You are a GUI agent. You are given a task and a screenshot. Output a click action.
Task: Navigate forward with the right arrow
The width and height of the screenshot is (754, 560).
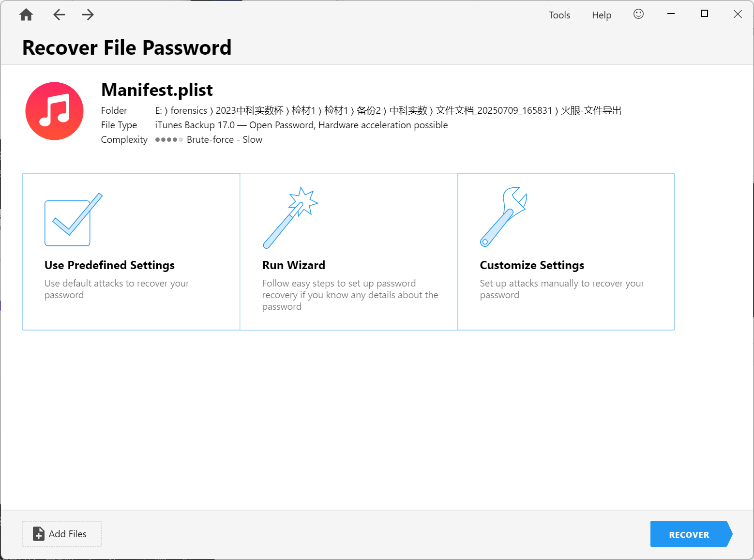(88, 15)
